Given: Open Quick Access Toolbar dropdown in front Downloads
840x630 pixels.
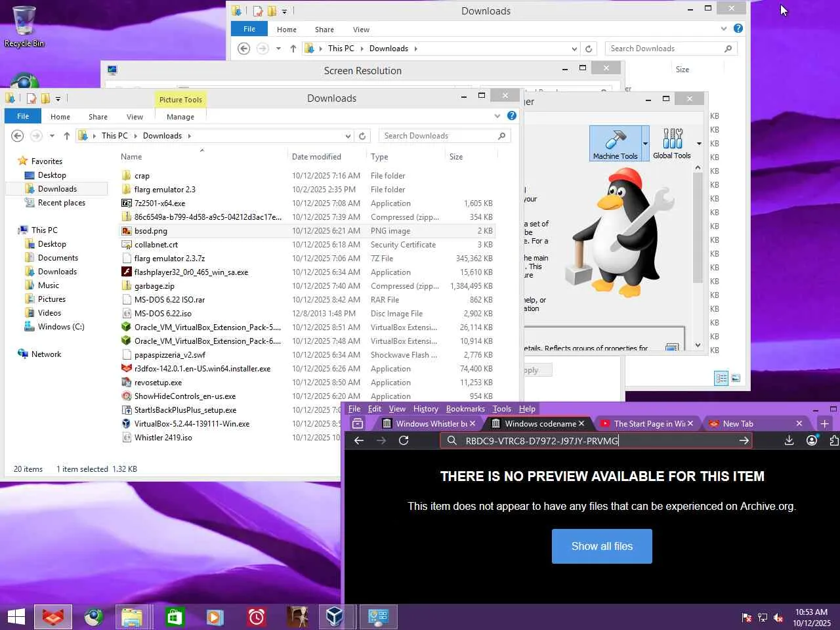Looking at the screenshot, I should [58, 99].
